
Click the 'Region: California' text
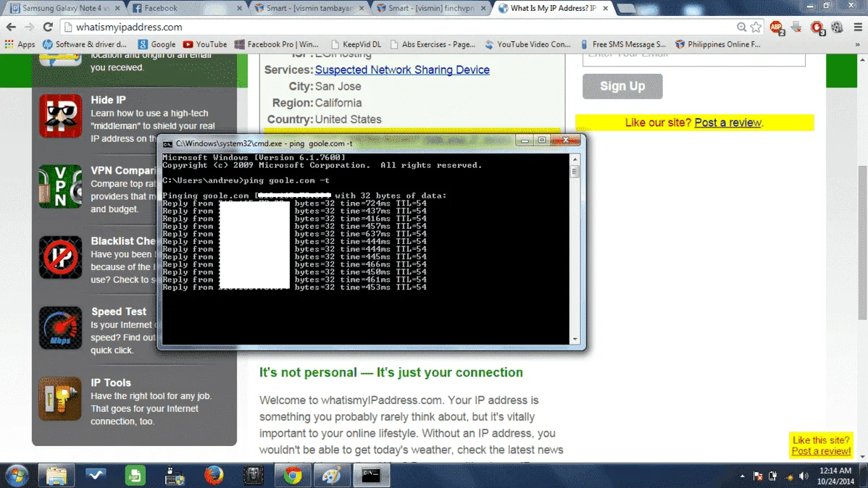(317, 103)
